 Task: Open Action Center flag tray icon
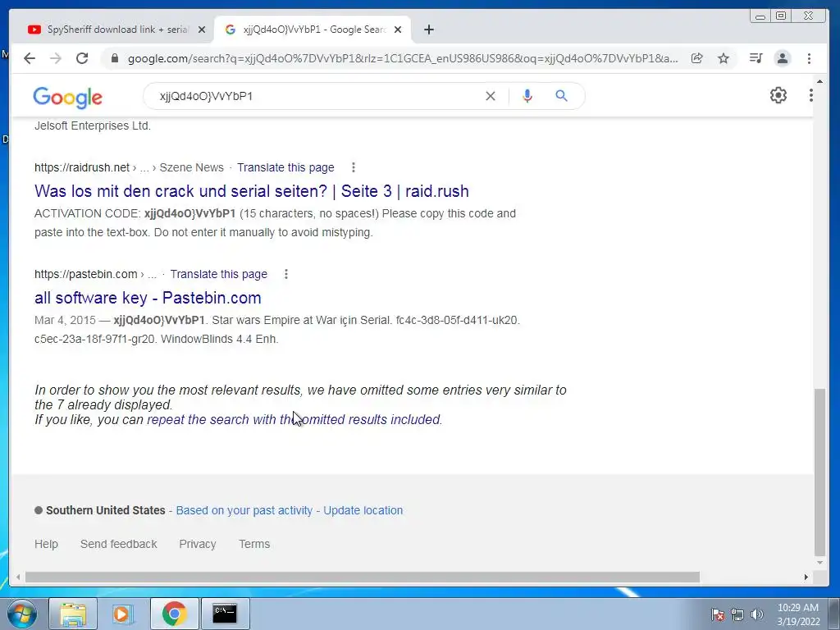718,614
